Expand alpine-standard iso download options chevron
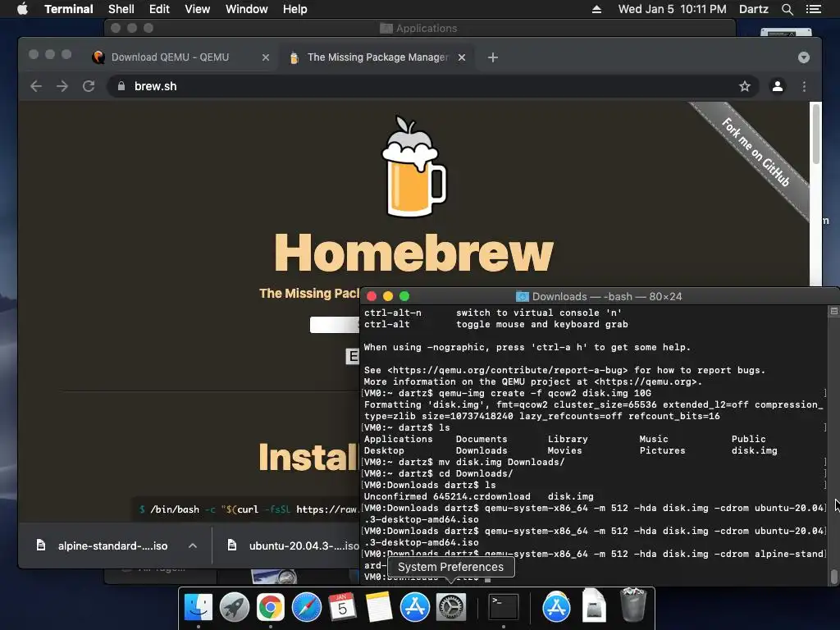840x630 pixels. click(193, 546)
